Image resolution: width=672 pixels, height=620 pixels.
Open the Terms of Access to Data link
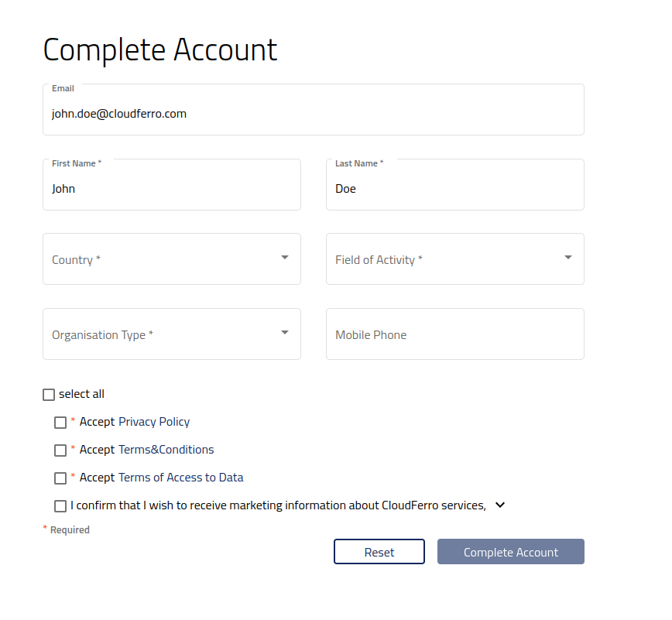click(x=181, y=478)
